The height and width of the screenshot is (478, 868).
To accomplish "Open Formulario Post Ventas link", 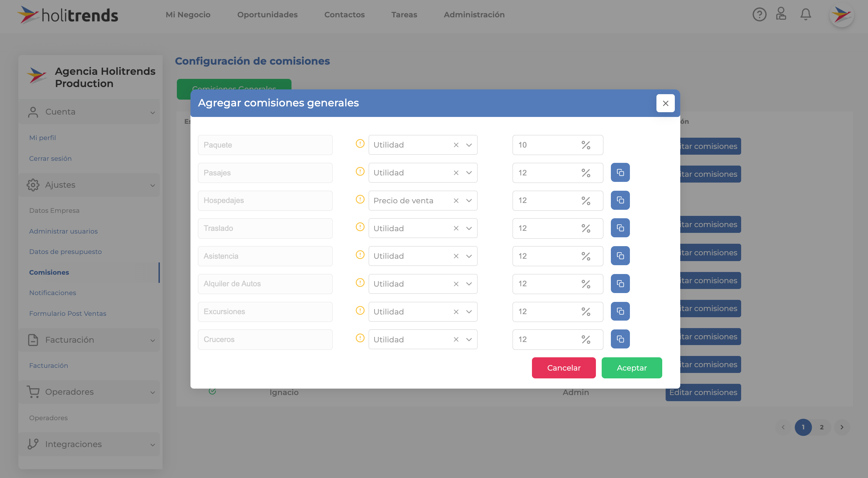I will [68, 313].
